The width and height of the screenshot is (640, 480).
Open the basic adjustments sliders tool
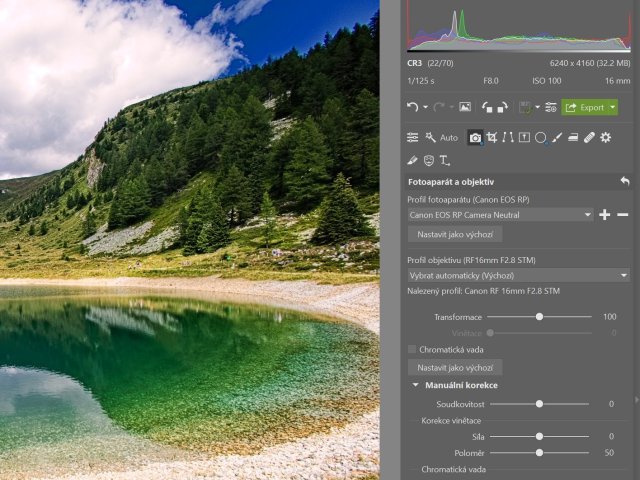(x=413, y=138)
